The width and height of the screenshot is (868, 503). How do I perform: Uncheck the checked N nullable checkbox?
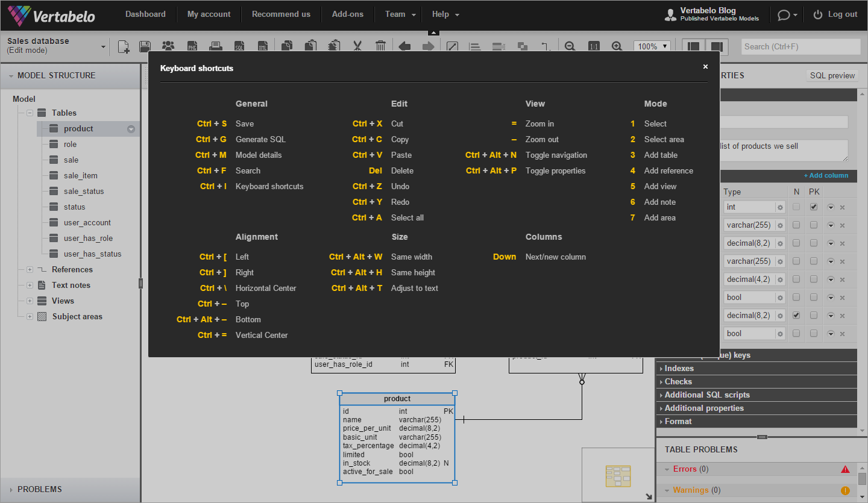click(x=796, y=315)
